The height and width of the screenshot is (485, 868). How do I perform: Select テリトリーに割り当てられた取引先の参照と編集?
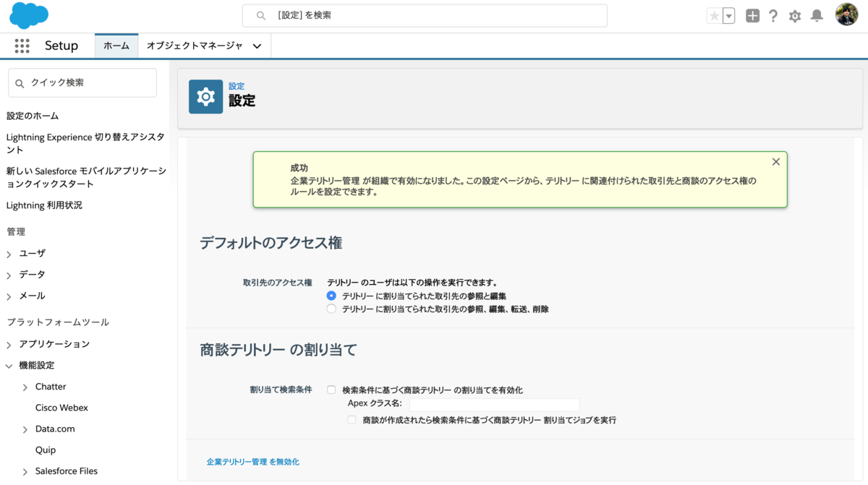point(331,295)
